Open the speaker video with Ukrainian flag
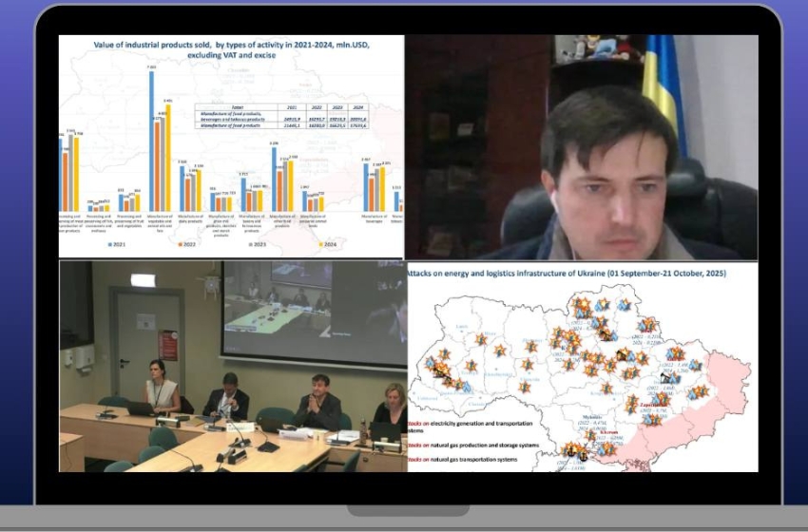This screenshot has height=532, width=808. click(x=582, y=147)
